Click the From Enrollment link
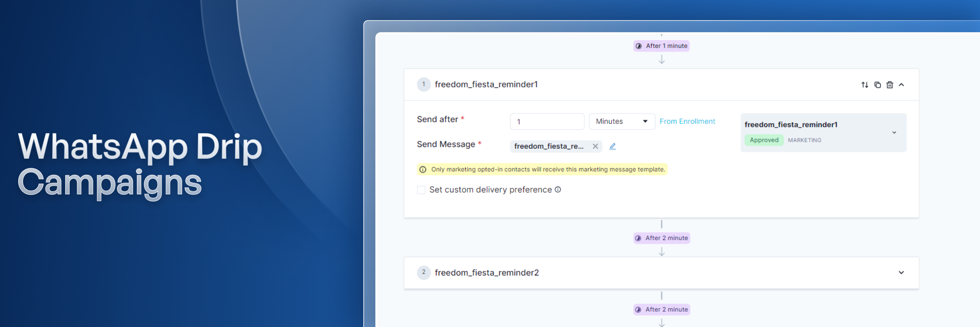The height and width of the screenshot is (327, 980). pos(687,121)
